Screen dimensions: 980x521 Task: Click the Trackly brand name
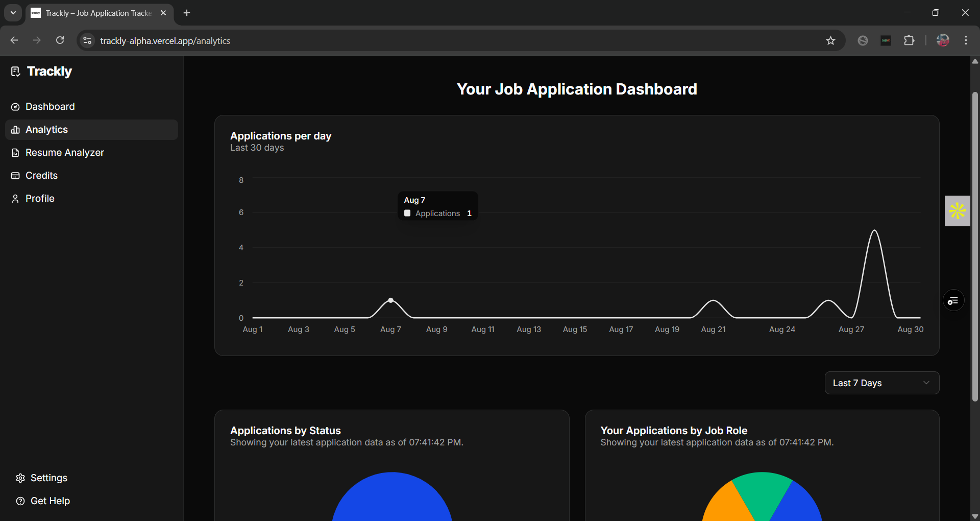coord(50,72)
